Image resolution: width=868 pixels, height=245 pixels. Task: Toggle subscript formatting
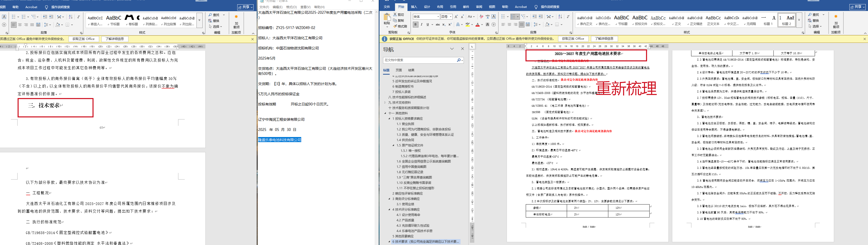point(444,24)
